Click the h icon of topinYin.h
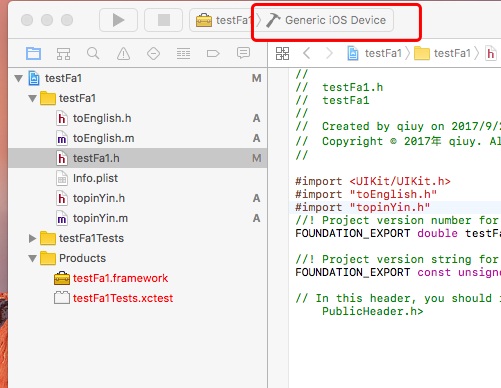 click(x=62, y=198)
